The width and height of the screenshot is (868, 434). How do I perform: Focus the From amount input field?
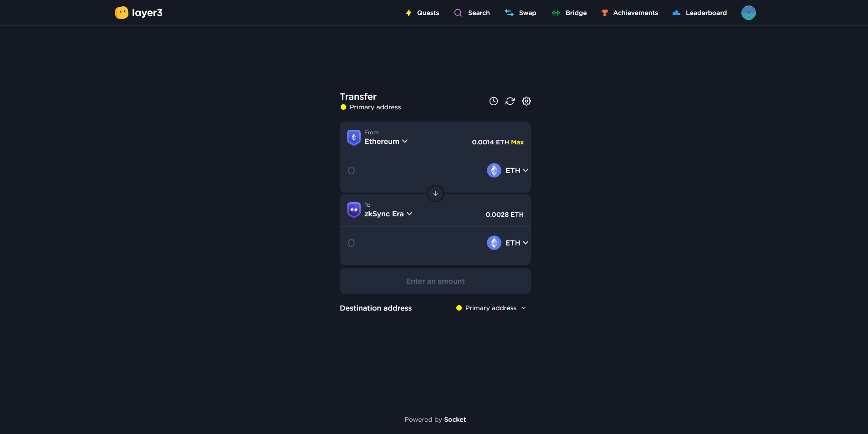click(410, 171)
